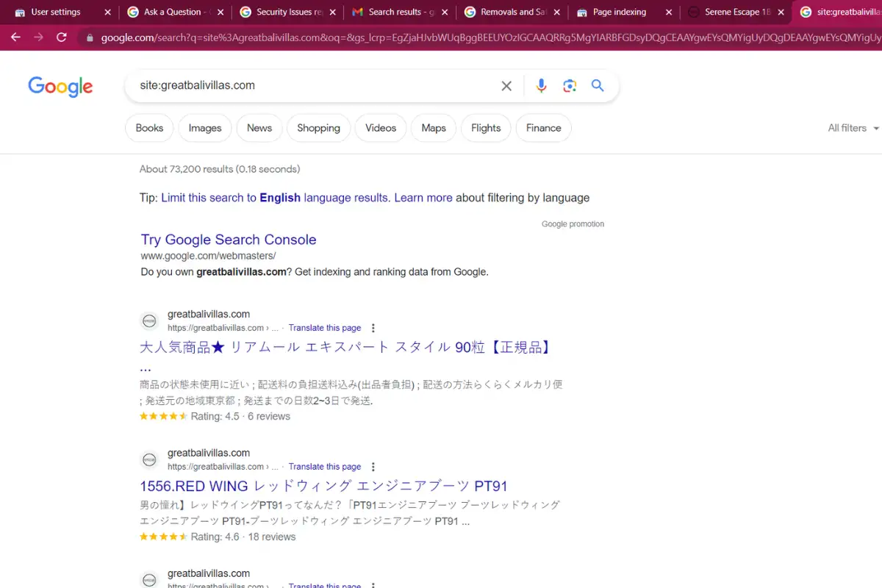Reload the page with refresh icon
The image size is (882, 588).
[x=62, y=37]
